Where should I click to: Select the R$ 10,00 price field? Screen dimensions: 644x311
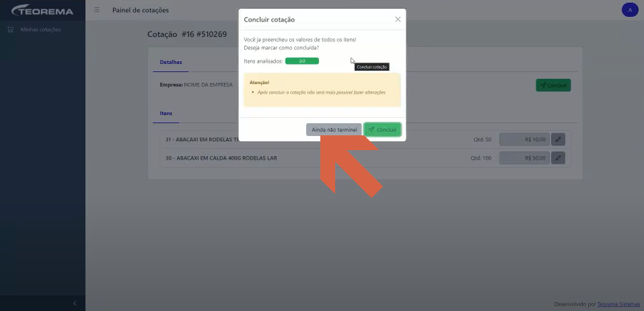point(524,139)
